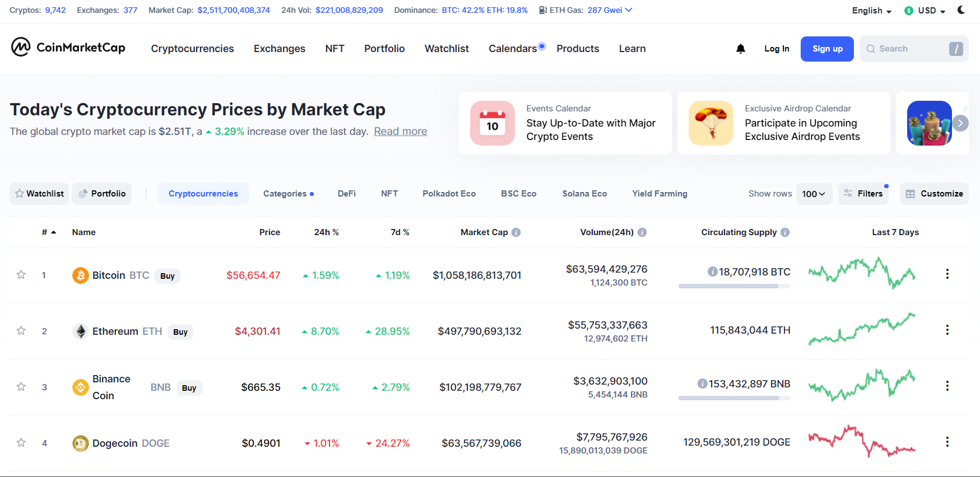980x477 pixels.
Task: Open Dogecoin row three-dot menu
Action: coord(948,442)
